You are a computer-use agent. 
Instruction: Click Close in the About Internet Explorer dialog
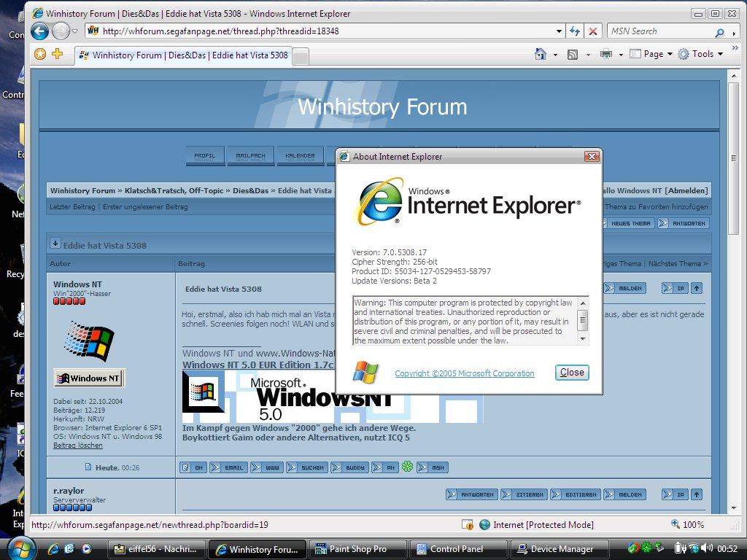point(571,372)
